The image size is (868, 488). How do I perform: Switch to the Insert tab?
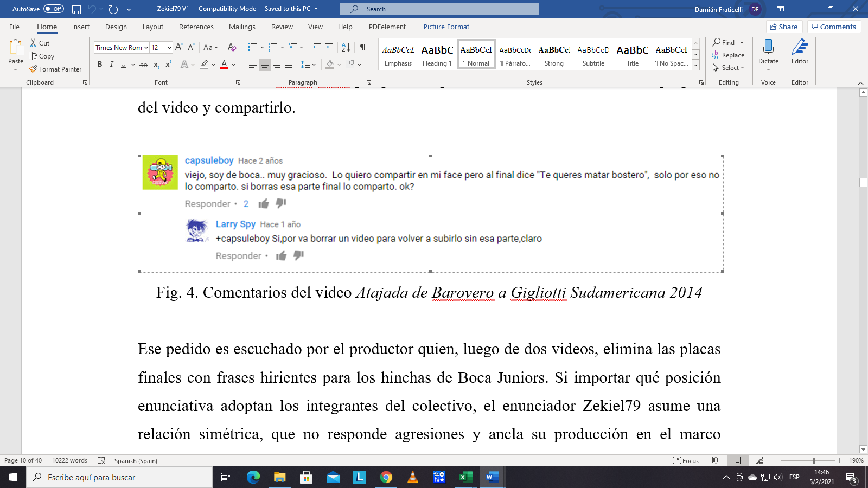click(x=81, y=27)
